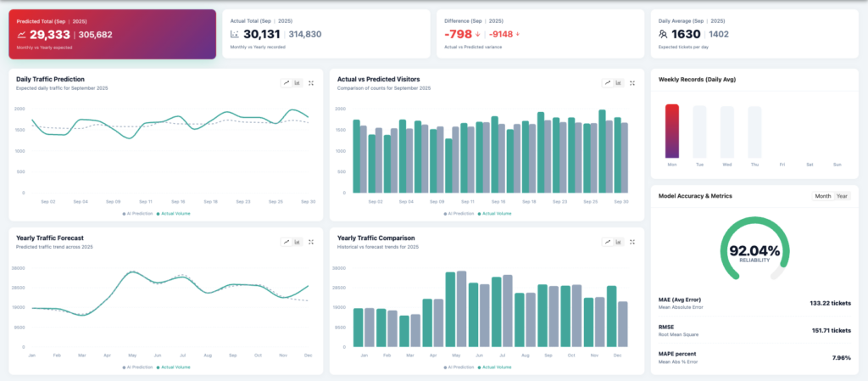Click the people icon in Daily Average card
Screen dimensions: 868x381
[663, 34]
